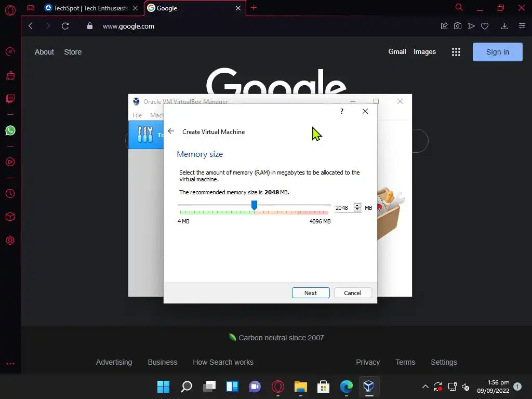Open the Twitch sidebar icon
The height and width of the screenshot is (399, 532).
coord(10,99)
